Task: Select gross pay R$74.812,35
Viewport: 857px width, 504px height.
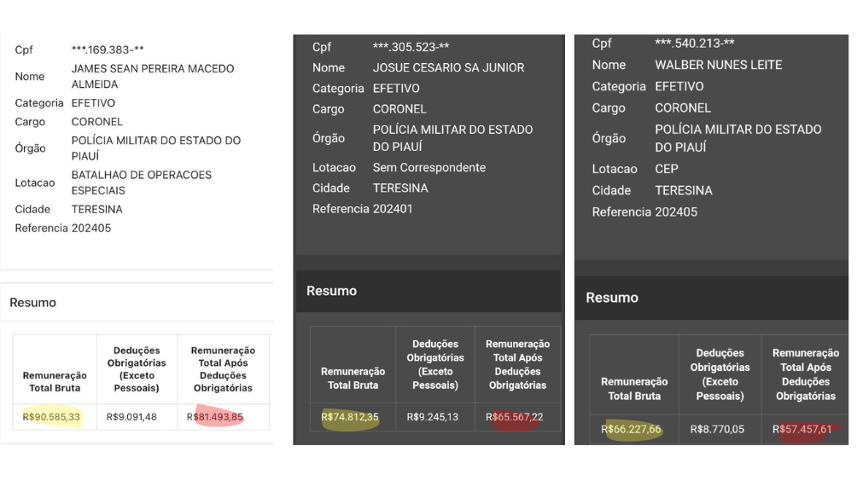Action: point(350,417)
